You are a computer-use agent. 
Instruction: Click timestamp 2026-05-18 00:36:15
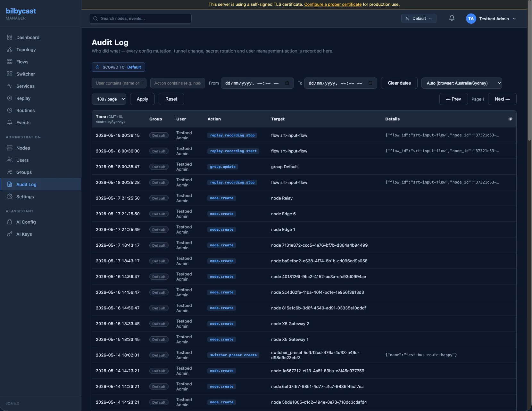[118, 136]
